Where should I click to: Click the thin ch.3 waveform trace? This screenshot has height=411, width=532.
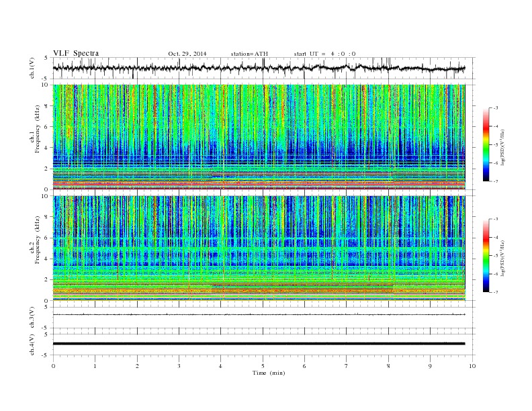coord(259,315)
